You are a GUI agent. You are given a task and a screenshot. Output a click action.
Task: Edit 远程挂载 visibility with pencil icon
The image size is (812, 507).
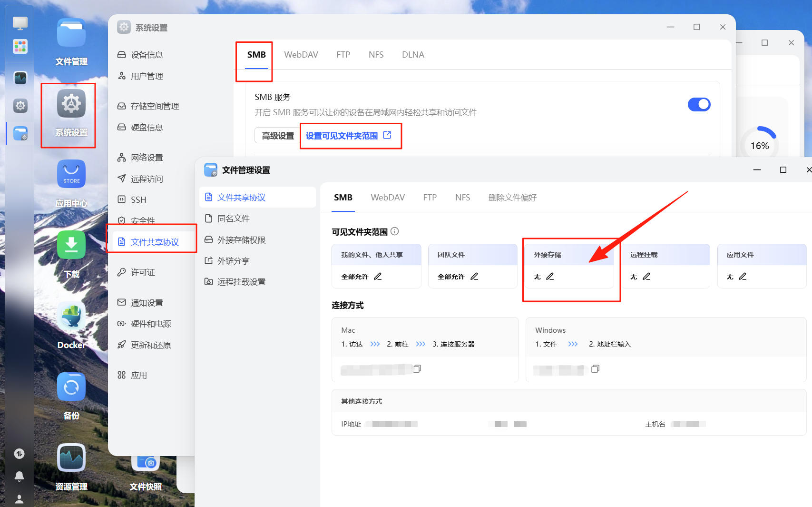[646, 276]
